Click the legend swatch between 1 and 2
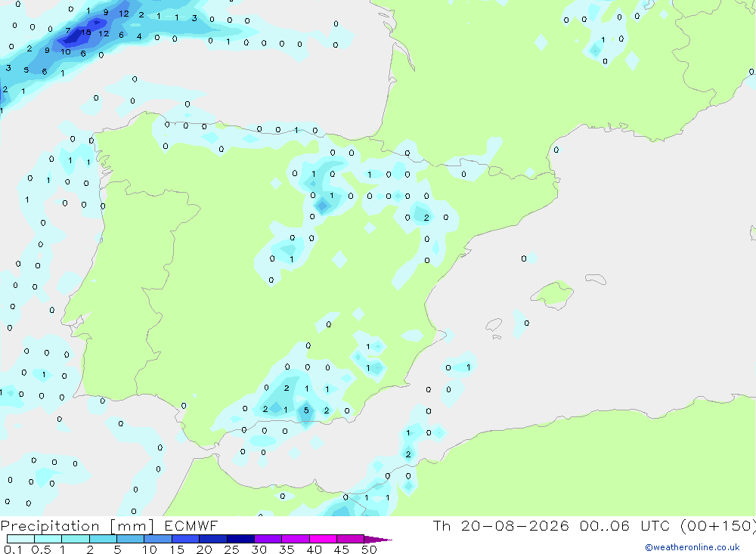This screenshot has width=756, height=554. (x=76, y=539)
